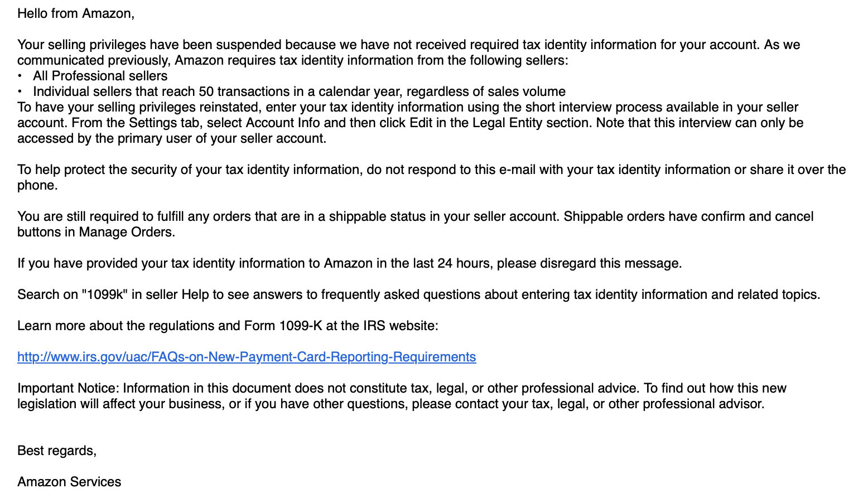The image size is (868, 503).
Task: Click the "To have your selling privileges reinstated" line
Action: 408,107
